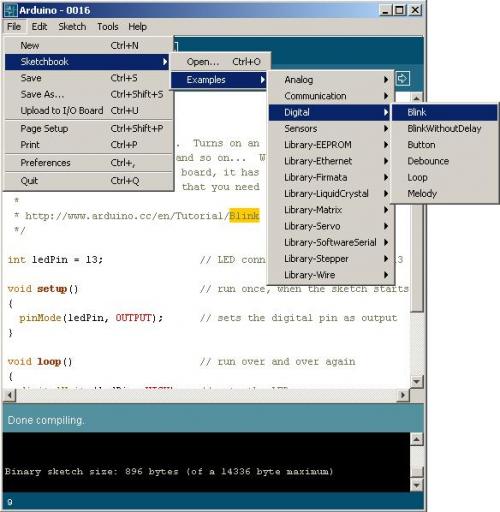Close the Arduino window
The height and width of the screenshot is (512, 500).
pos(415,10)
